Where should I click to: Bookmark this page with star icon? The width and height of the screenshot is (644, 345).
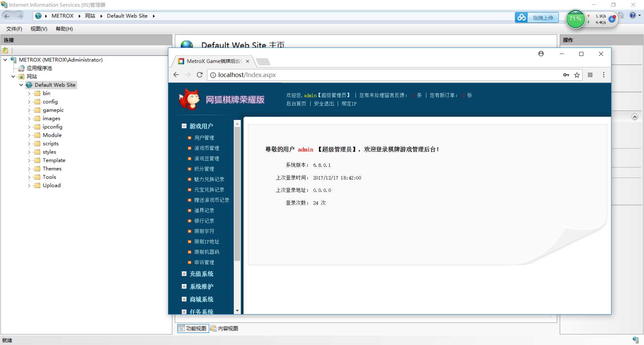coord(577,75)
